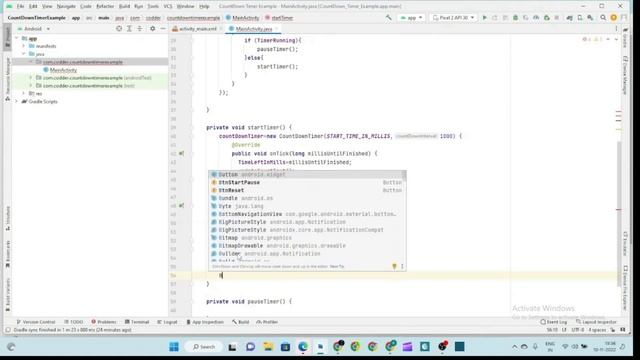
Task: Open the Build tool window button
Action: coord(241,322)
